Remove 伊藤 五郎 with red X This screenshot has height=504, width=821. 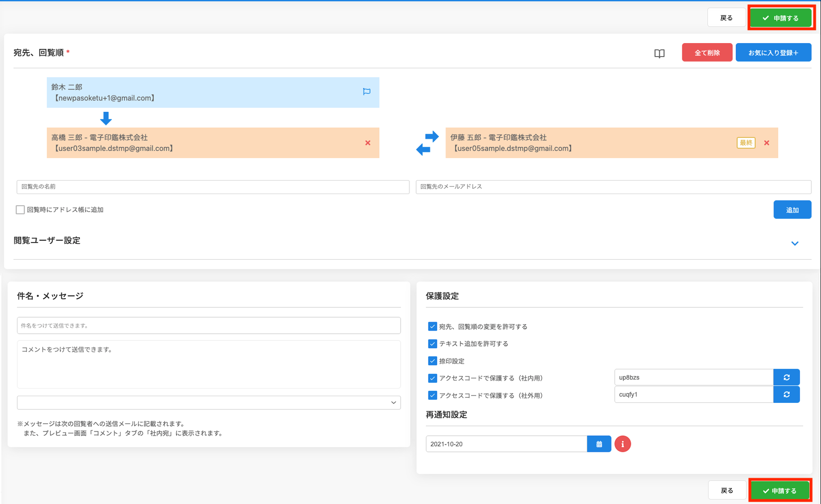click(x=767, y=143)
